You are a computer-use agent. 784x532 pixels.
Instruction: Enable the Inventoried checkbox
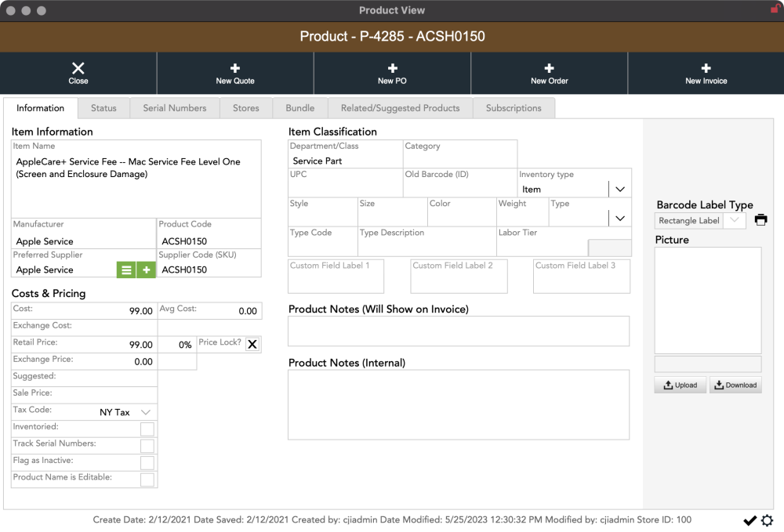(147, 429)
